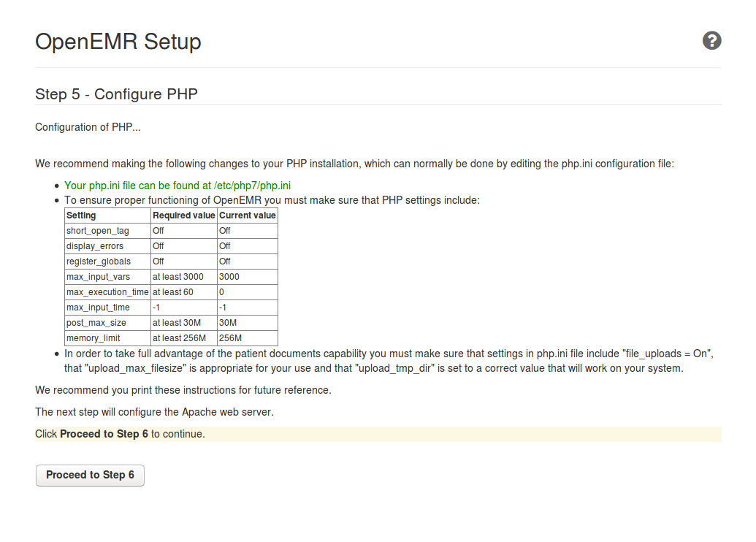This screenshot has width=756, height=542.
Task: Select the max_execution_time setting cell
Action: tap(107, 292)
